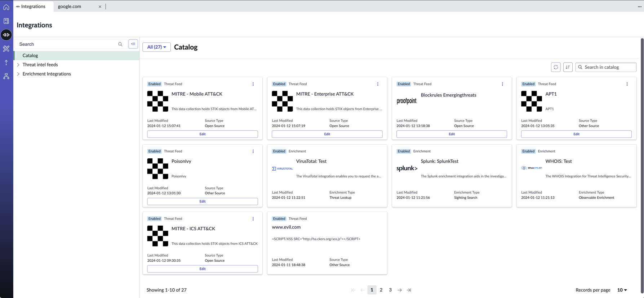The height and width of the screenshot is (298, 644).
Task: Edit the PoisonIvy feed
Action: (x=203, y=202)
